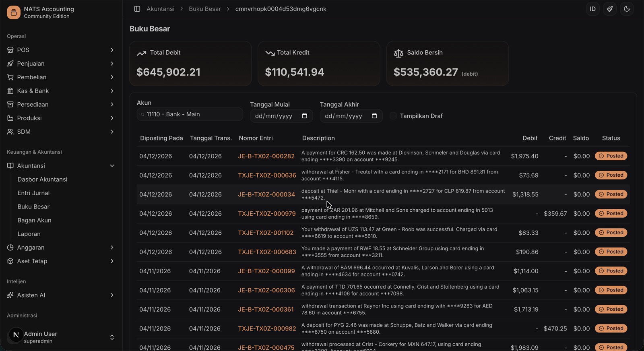
Task: Expand the POS menu chevron
Action: pos(112,50)
